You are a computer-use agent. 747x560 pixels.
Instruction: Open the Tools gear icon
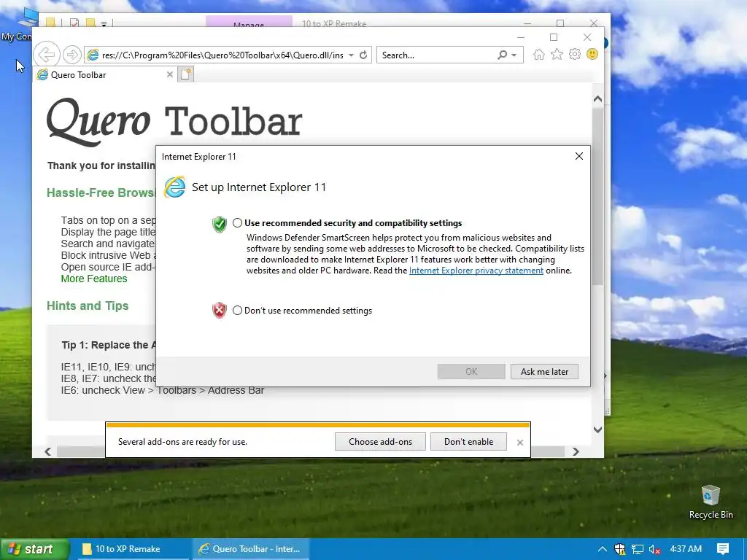[575, 54]
